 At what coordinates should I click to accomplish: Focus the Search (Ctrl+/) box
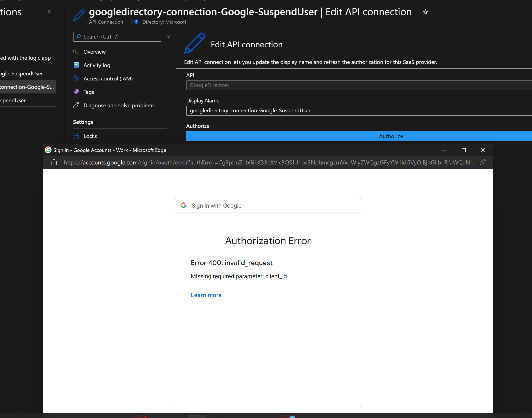pyautogui.click(x=117, y=37)
